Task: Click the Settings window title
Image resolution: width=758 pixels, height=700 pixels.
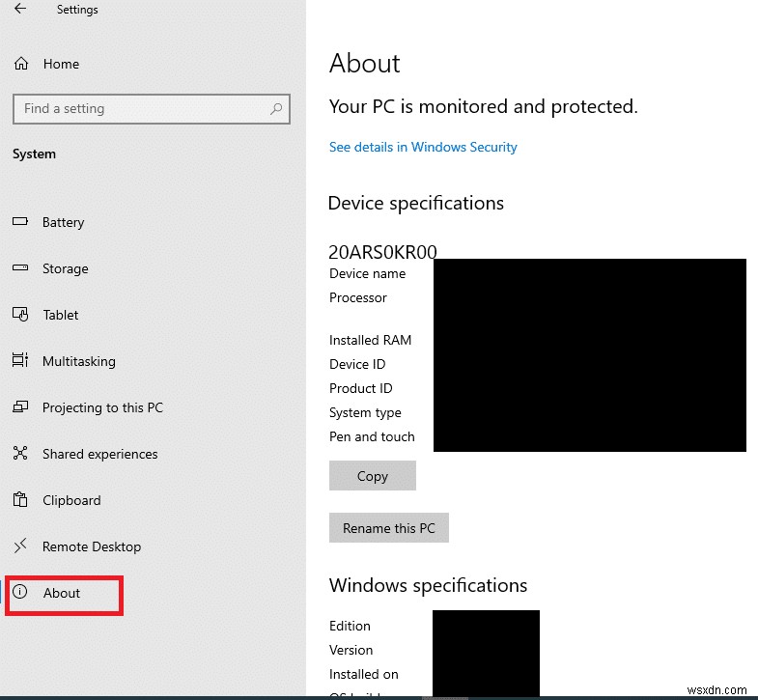Action: click(77, 10)
